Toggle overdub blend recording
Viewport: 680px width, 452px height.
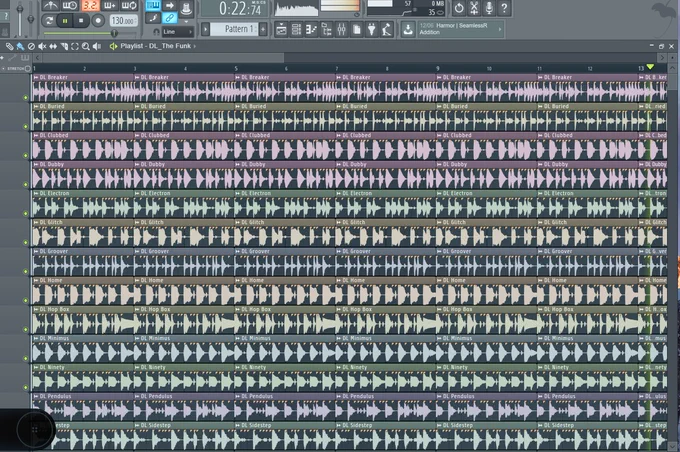(110, 6)
